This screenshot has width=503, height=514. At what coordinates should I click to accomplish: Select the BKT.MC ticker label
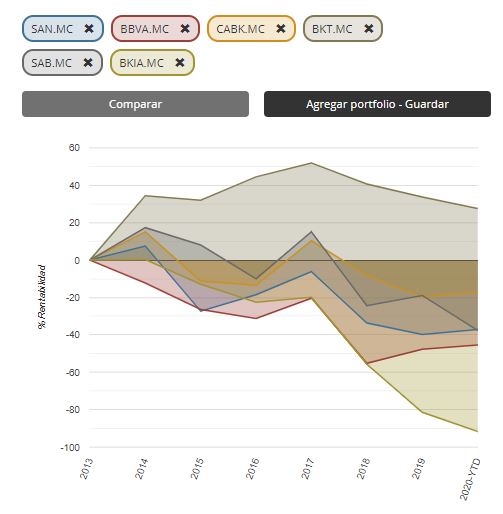(x=332, y=29)
